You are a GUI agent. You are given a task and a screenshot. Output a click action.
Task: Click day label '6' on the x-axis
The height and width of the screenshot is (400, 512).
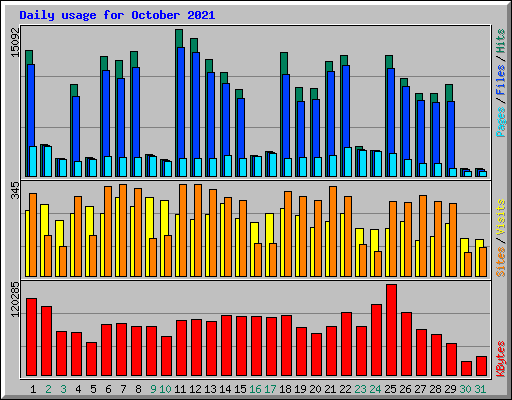point(108,389)
